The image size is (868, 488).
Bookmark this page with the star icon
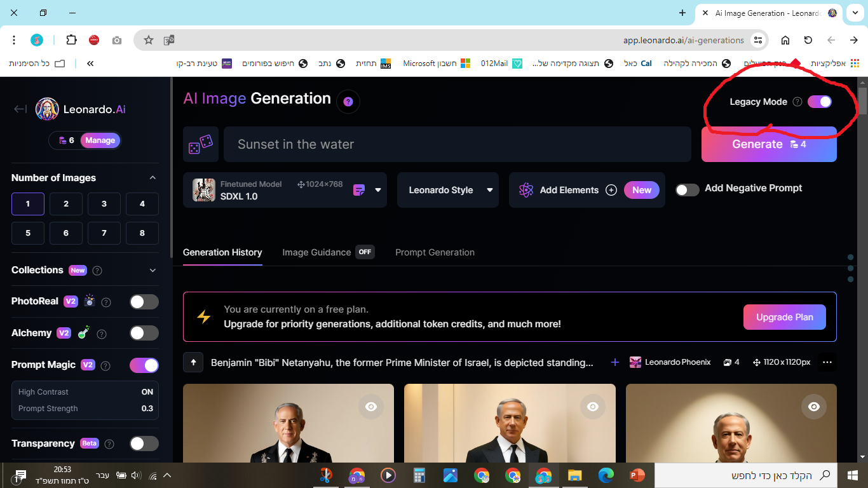pos(149,40)
